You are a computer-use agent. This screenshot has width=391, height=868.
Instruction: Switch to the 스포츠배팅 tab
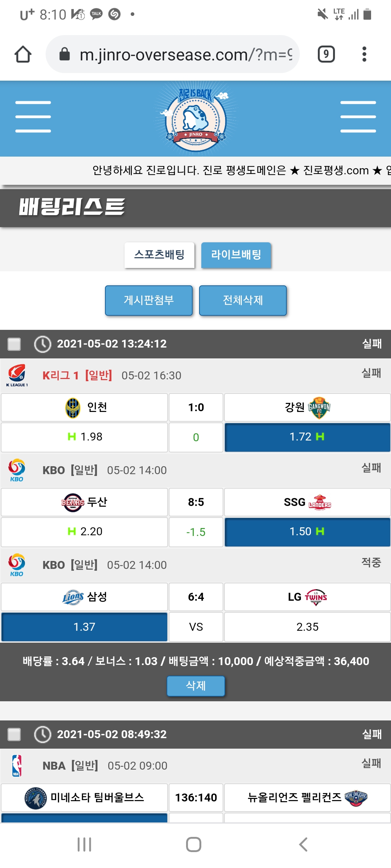[x=159, y=255]
